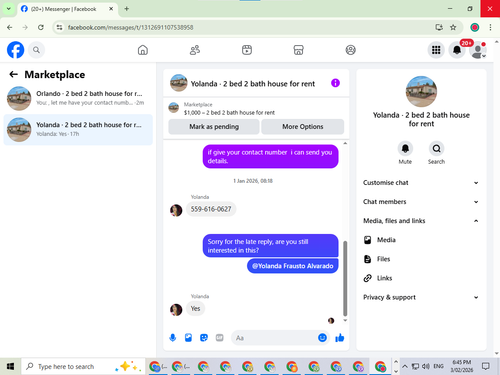Choose a GIF icon
This screenshot has width=500, height=375.
click(x=219, y=338)
